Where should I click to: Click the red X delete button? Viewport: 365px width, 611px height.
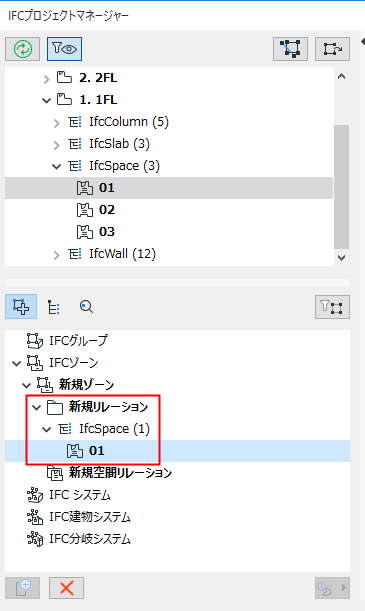click(x=67, y=588)
